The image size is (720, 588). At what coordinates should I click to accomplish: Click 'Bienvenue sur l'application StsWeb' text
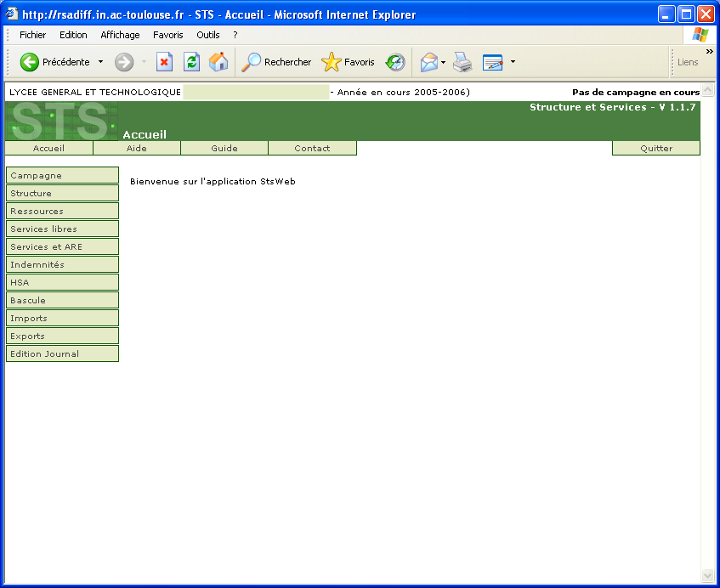(213, 181)
